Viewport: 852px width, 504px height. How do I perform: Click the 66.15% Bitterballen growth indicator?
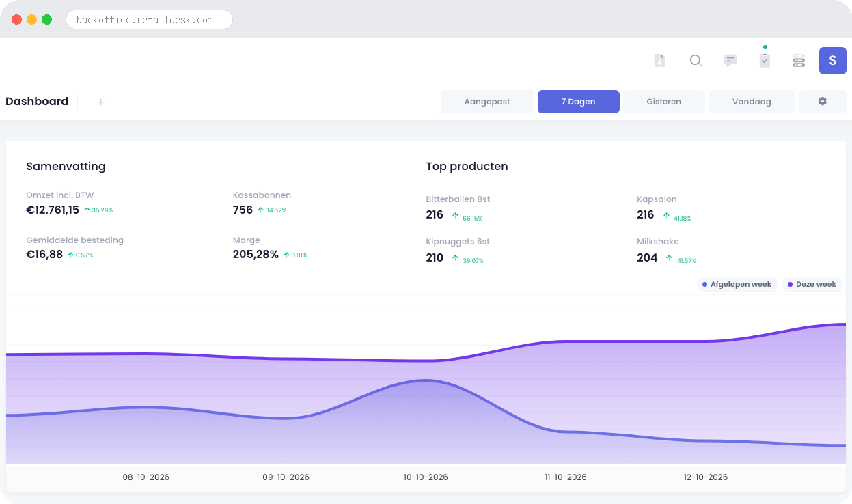coord(467,218)
